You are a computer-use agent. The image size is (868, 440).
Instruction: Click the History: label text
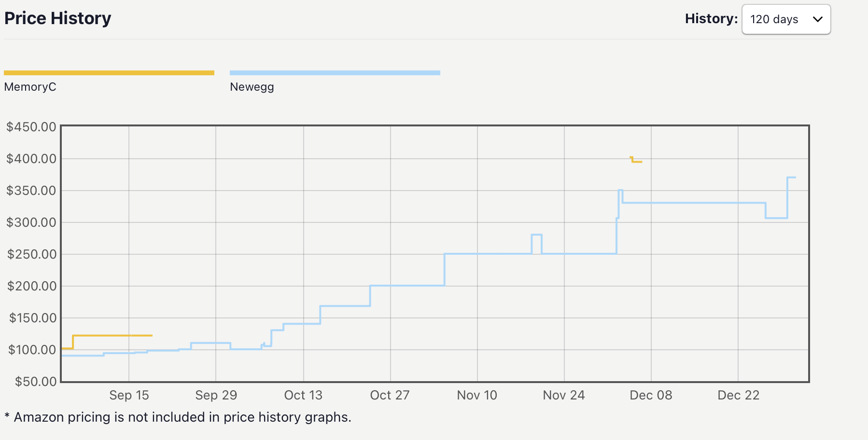coord(711,19)
